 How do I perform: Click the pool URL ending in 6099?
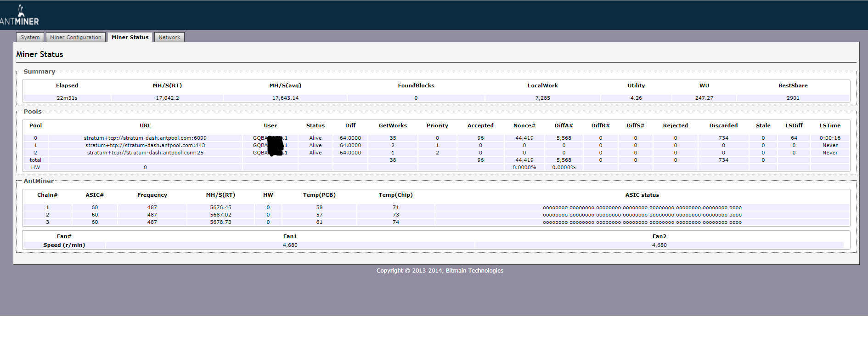(x=145, y=138)
